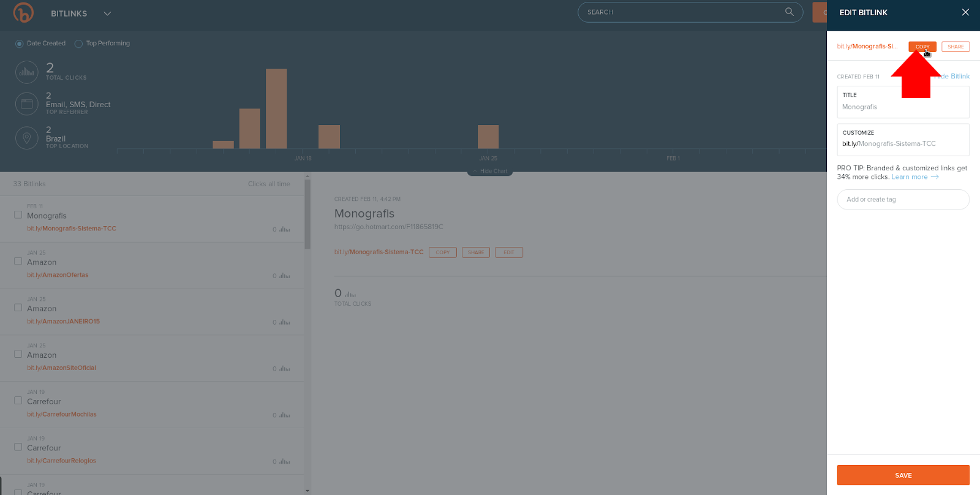Open the hotmart long URL link
Image resolution: width=980 pixels, height=495 pixels.
click(388, 227)
